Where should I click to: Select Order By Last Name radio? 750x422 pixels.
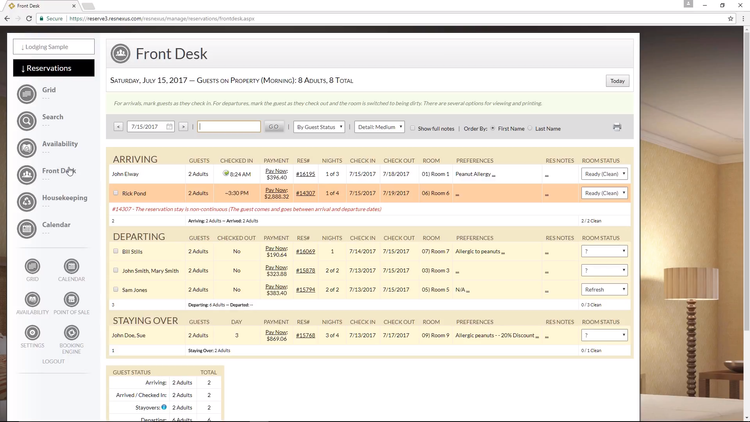click(530, 128)
